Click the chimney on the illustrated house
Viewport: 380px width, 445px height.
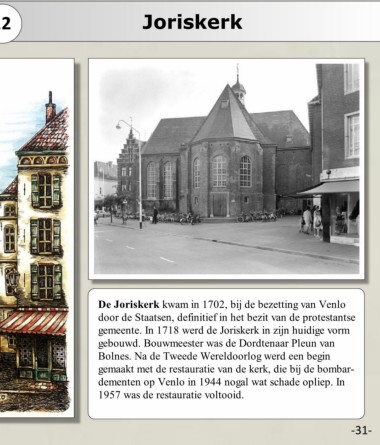(x=50, y=106)
